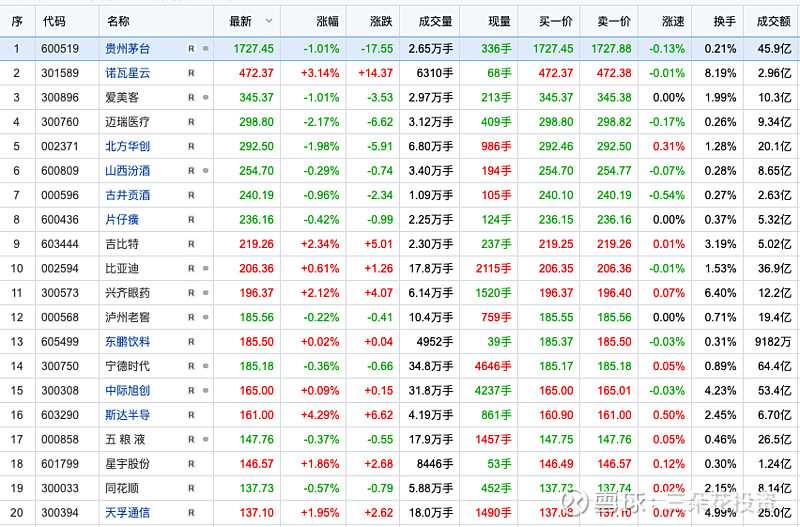The width and height of the screenshot is (800, 527).
Task: Open the 诺瓦星云 stock link
Action: (128, 73)
